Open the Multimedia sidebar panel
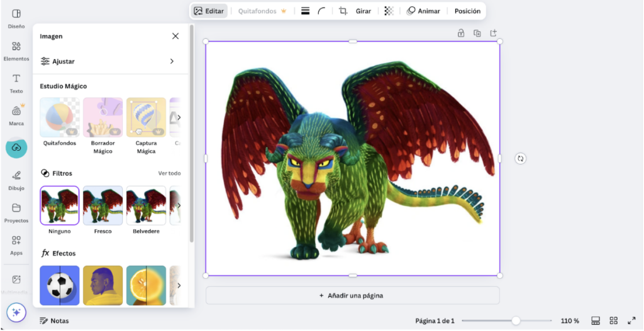644x331 pixels. click(16, 285)
